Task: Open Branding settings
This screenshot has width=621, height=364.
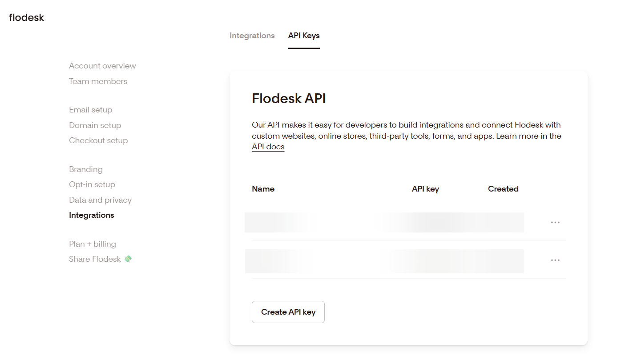Action: click(x=85, y=169)
